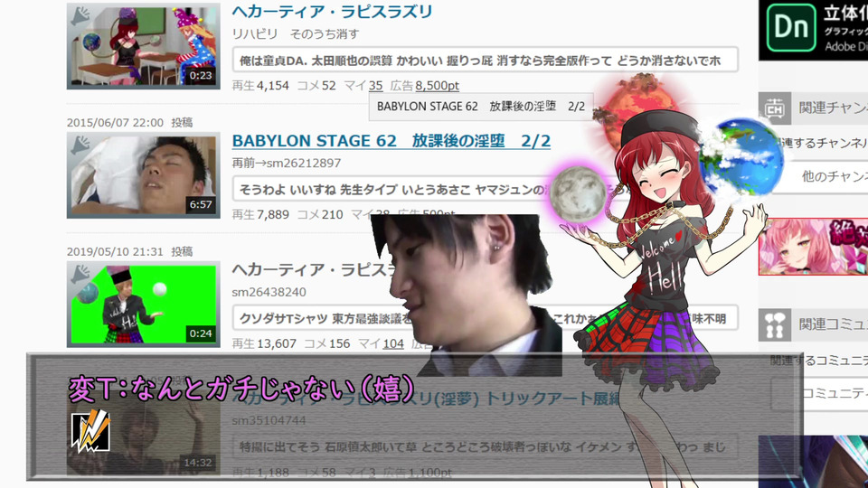868x488 pixels.
Task: Click 再生 7,889 view count
Action: (x=260, y=215)
